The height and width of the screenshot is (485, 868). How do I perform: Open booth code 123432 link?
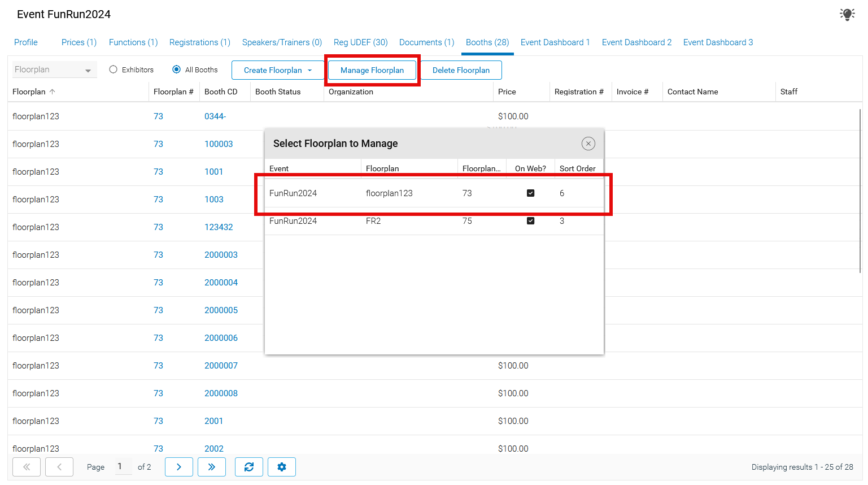(219, 227)
